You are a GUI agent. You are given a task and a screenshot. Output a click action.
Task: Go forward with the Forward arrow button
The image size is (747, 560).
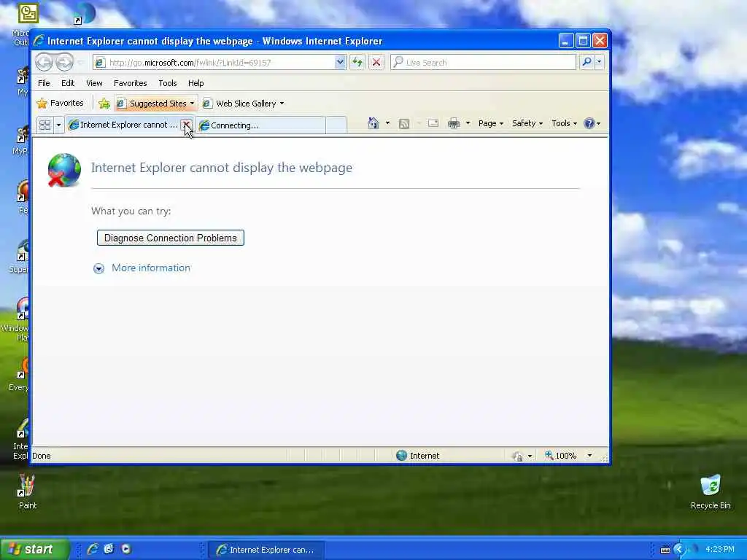64,63
